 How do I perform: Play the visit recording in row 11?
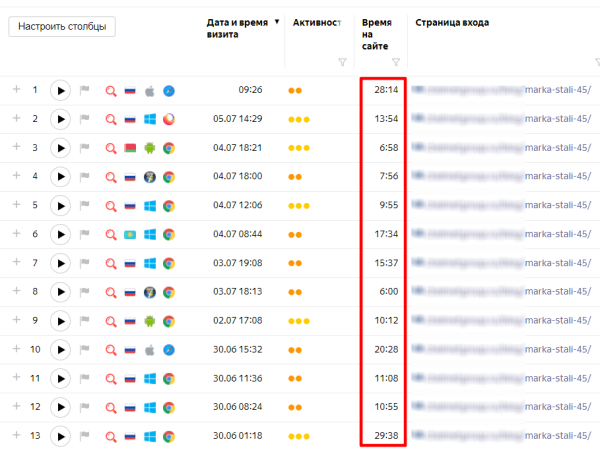click(60, 378)
